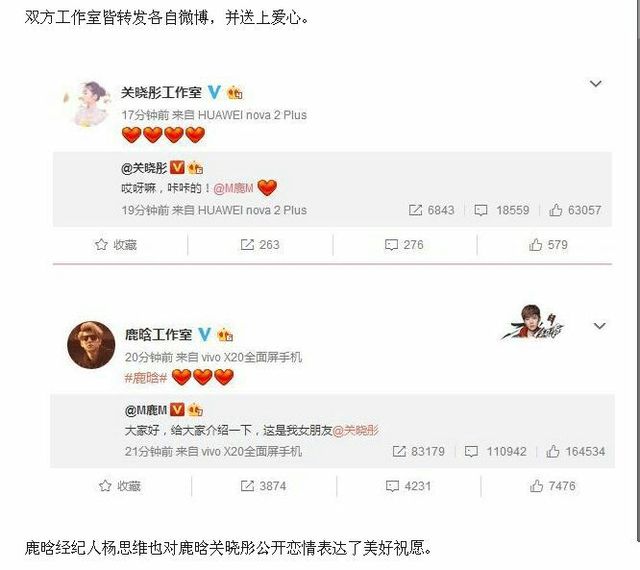Open original post comments count 18559

[x=502, y=210]
